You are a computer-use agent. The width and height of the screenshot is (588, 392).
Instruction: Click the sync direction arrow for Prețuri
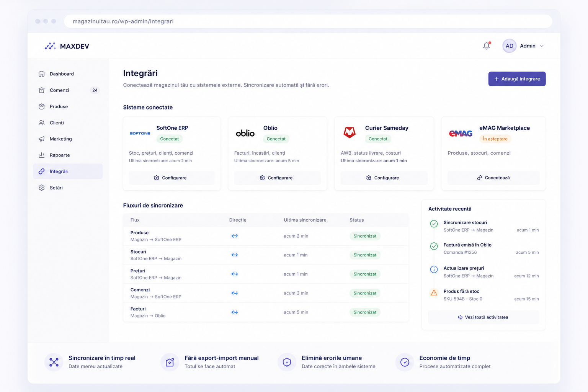(x=235, y=274)
